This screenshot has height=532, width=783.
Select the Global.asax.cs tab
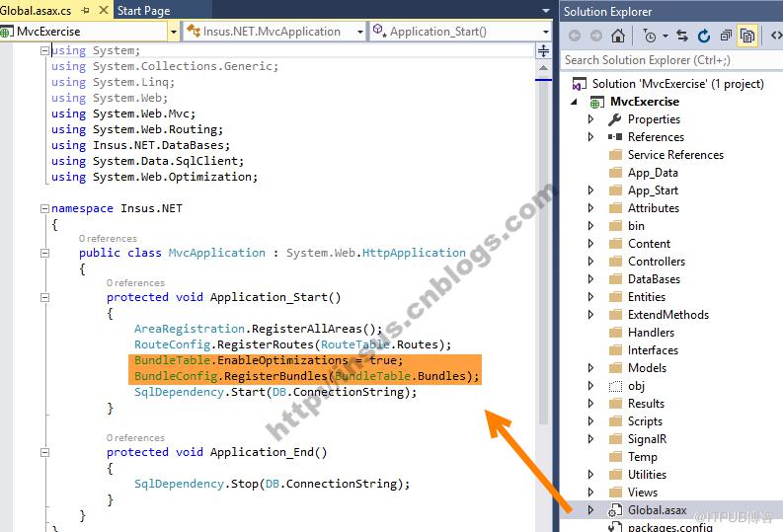pos(36,11)
